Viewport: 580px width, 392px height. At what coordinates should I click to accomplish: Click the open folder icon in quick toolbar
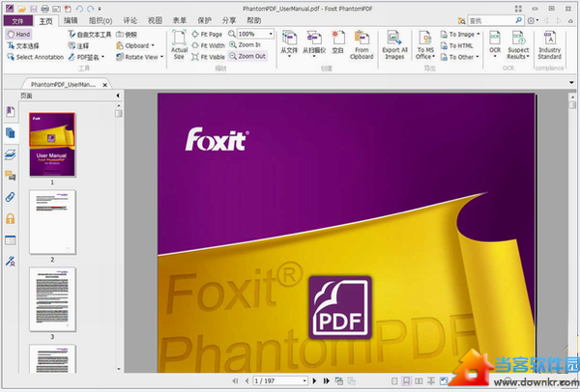(x=22, y=9)
